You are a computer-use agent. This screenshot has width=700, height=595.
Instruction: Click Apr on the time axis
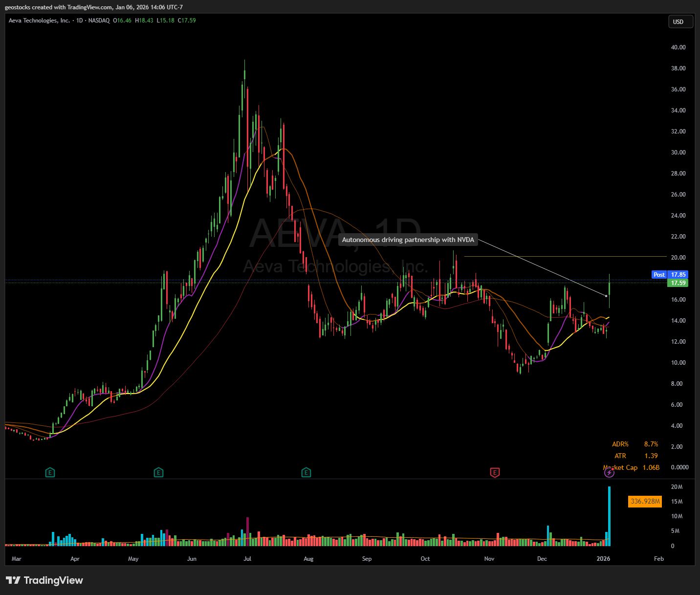coord(75,559)
